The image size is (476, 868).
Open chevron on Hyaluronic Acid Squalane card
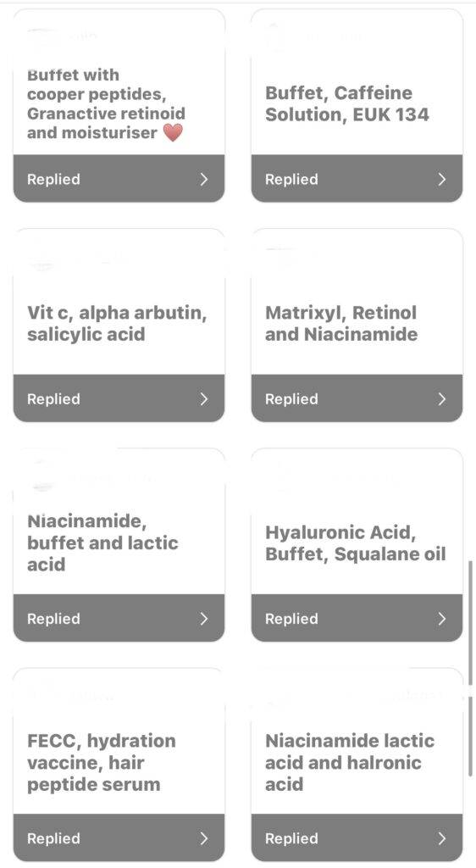pyautogui.click(x=442, y=618)
